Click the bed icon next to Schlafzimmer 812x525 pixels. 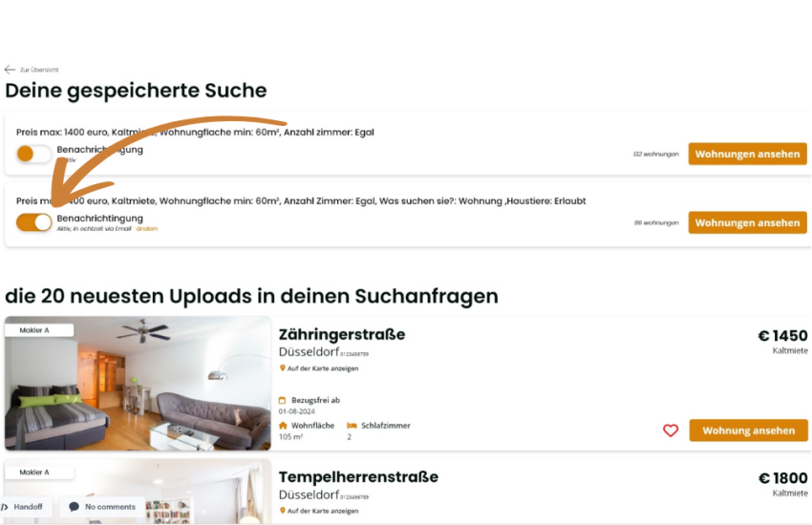pyautogui.click(x=353, y=425)
